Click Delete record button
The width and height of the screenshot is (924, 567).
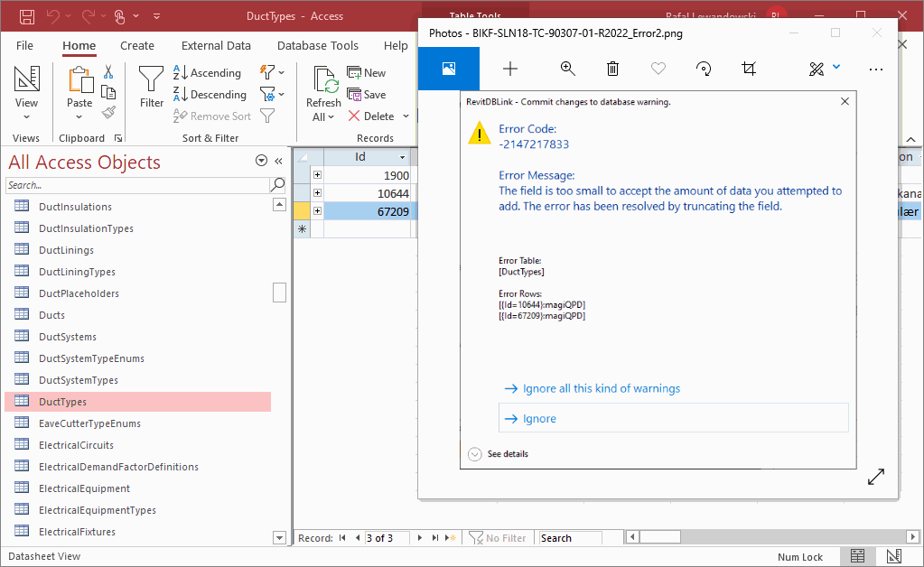[x=370, y=116]
